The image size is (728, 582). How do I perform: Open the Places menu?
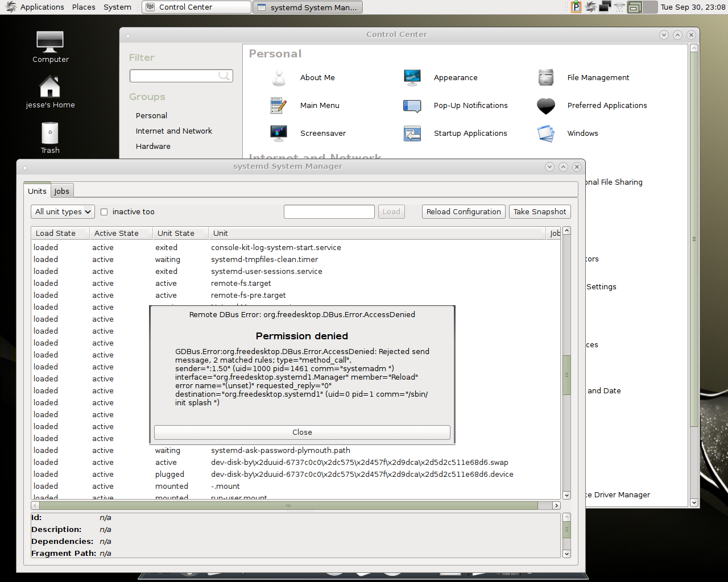84,7
